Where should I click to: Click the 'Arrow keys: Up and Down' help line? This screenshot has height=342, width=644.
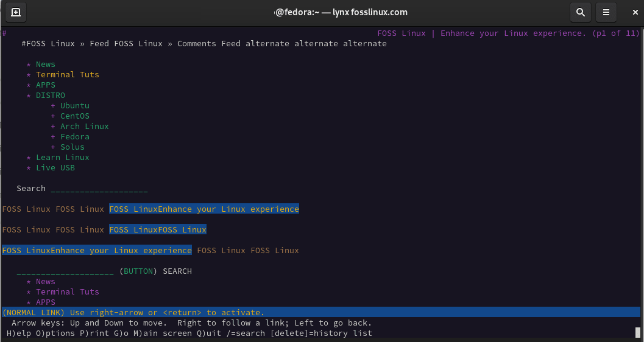click(191, 323)
